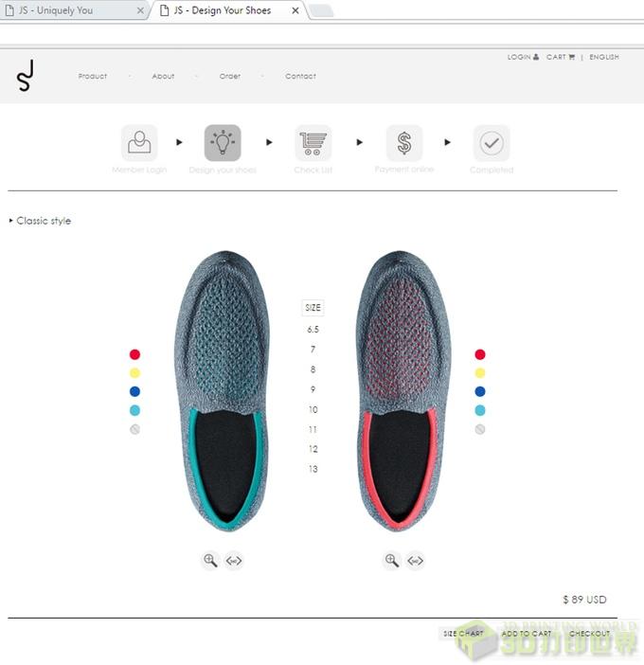Select the no-color option for left shoe

134,429
